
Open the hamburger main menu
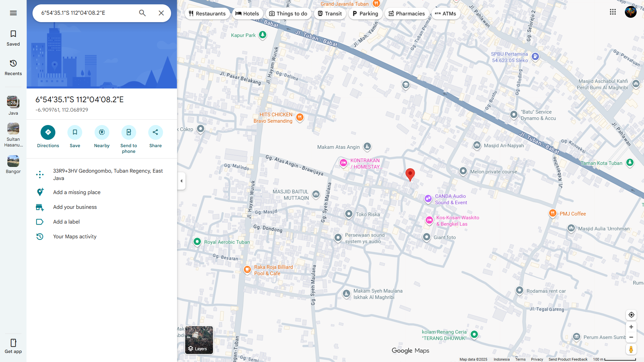13,13
